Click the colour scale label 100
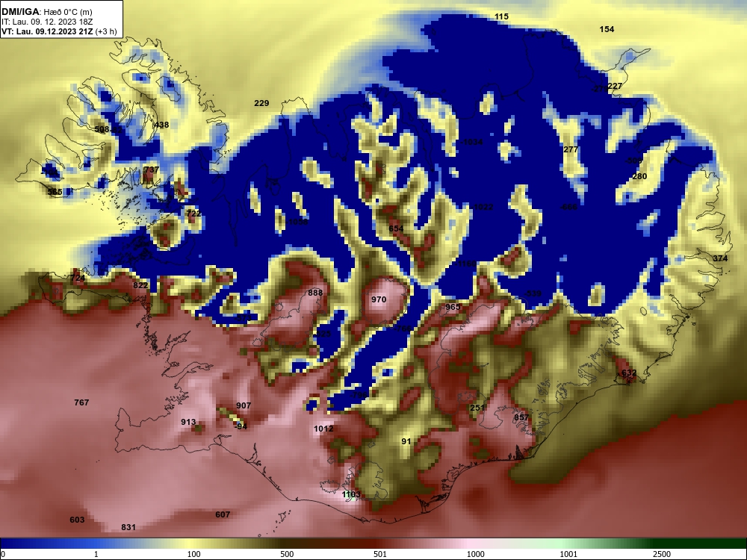This screenshot has width=747, height=560. click(x=193, y=554)
